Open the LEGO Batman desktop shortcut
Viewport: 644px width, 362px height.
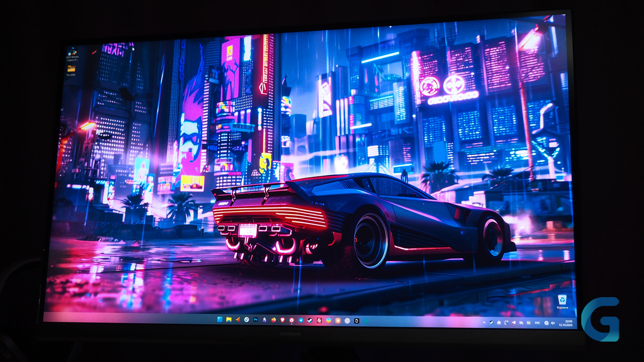[x=71, y=54]
